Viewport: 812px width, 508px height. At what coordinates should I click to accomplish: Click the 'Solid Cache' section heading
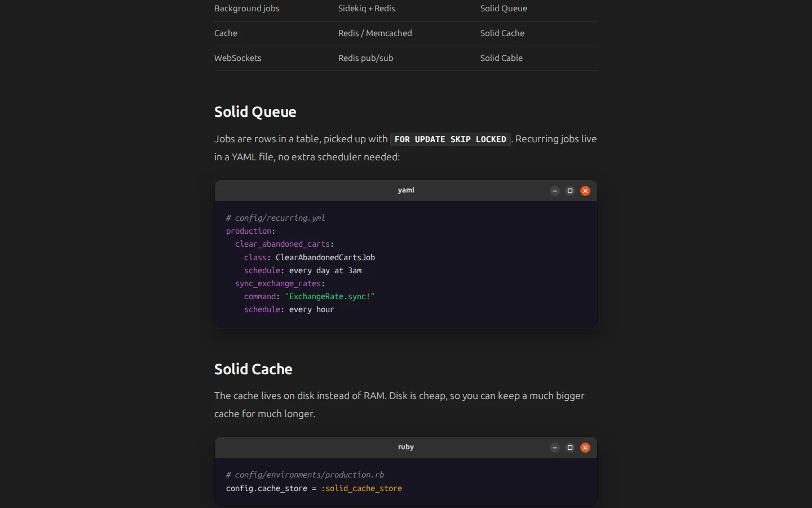pyautogui.click(x=253, y=369)
